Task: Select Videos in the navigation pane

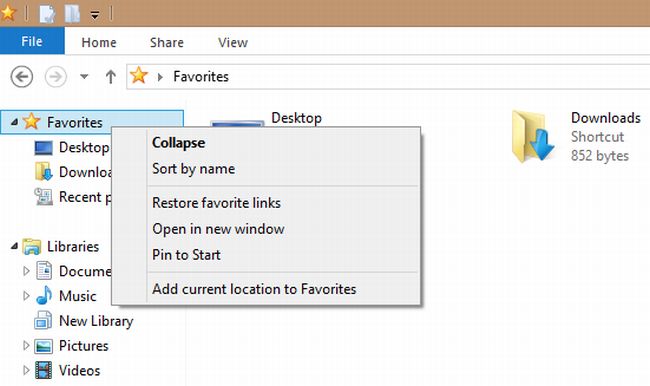Action: pyautogui.click(x=80, y=371)
